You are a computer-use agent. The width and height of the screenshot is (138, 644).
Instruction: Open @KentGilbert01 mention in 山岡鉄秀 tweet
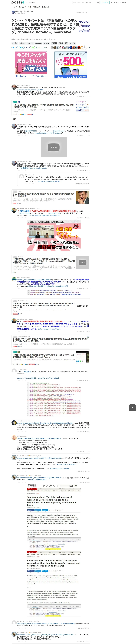click(x=59, y=131)
